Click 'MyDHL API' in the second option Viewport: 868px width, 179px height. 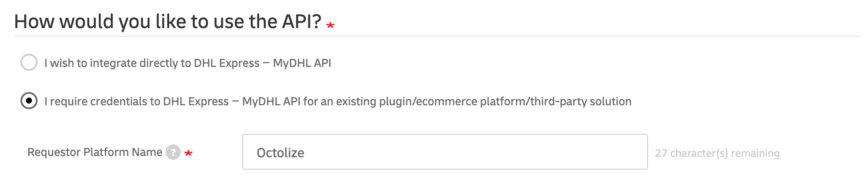coord(271,101)
